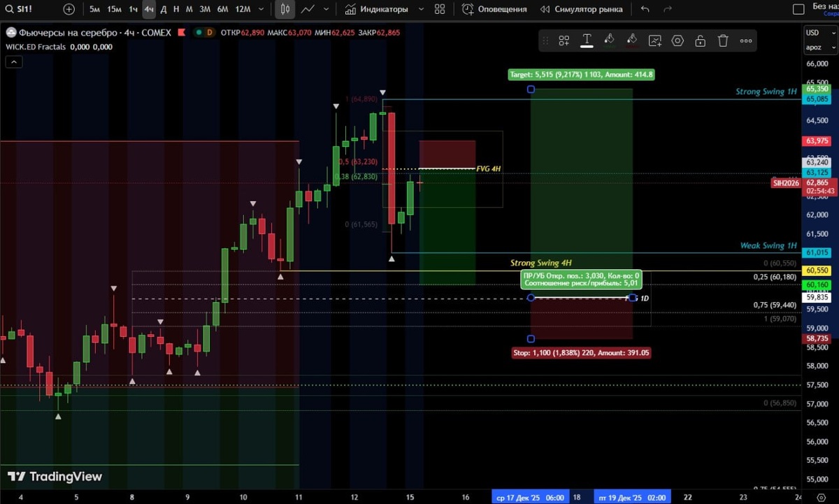839x504 pixels.
Task: Switch to the 3М timeframe
Action: 205,9
